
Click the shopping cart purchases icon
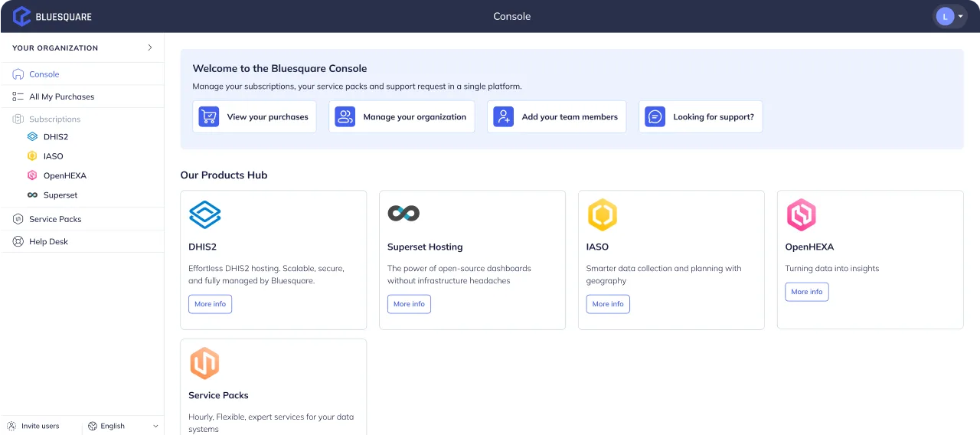[x=208, y=116]
